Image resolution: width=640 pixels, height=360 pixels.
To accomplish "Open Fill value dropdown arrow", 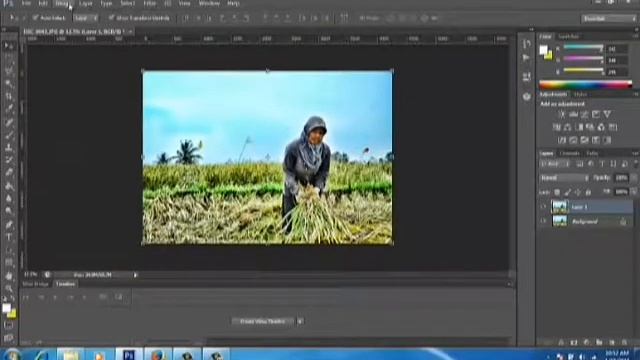I will pos(634,192).
